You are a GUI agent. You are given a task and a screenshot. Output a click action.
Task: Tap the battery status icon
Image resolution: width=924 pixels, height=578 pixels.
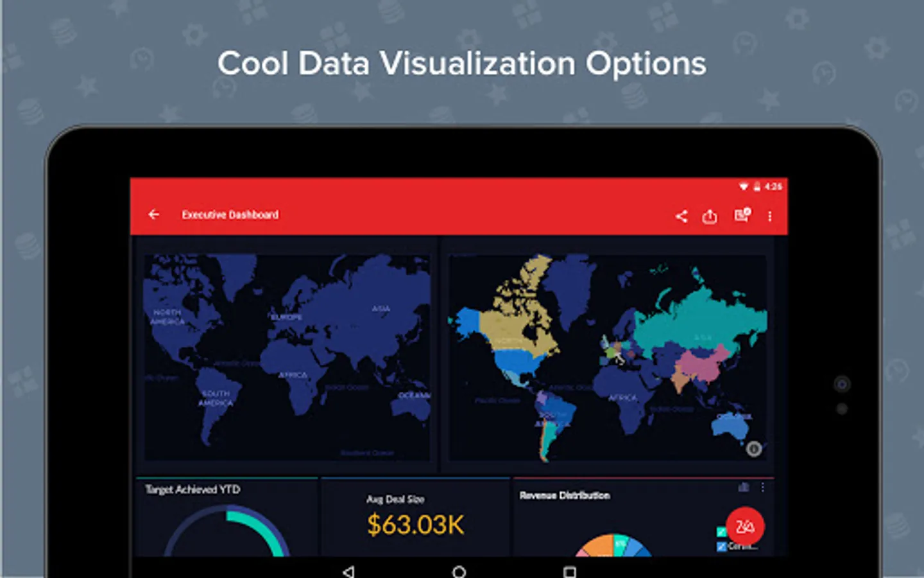tap(757, 187)
